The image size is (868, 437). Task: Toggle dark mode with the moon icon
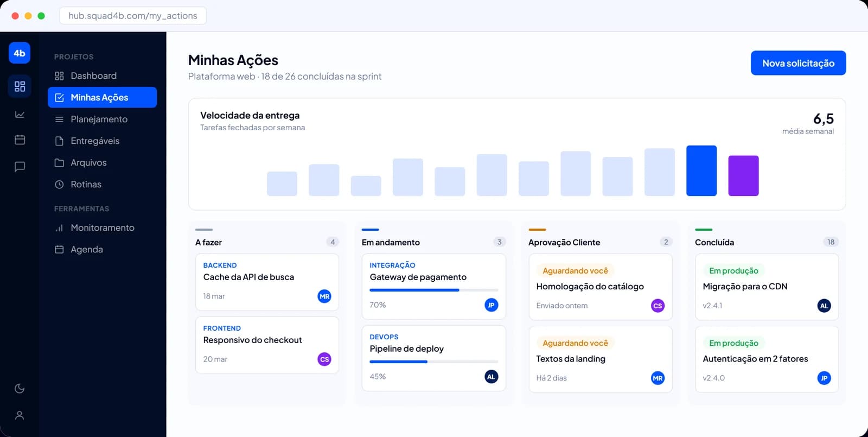pyautogui.click(x=20, y=389)
